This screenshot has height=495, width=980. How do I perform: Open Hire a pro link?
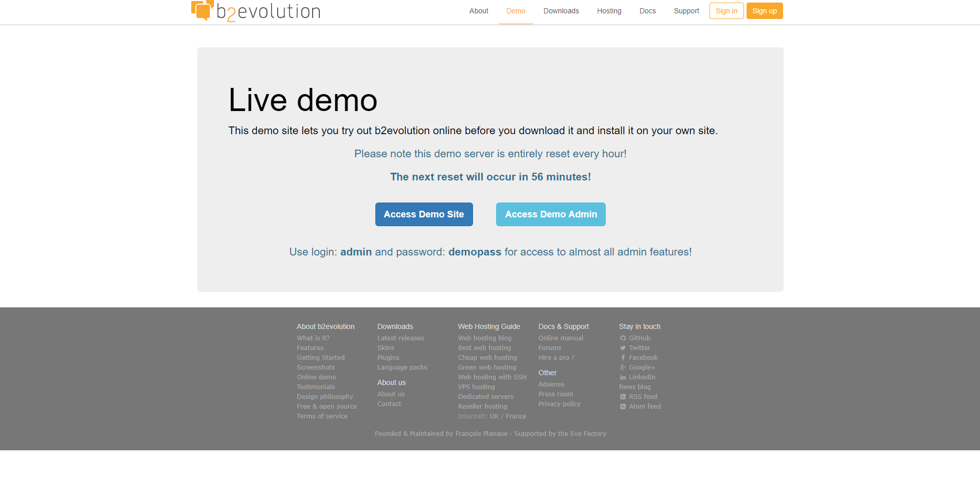(556, 358)
